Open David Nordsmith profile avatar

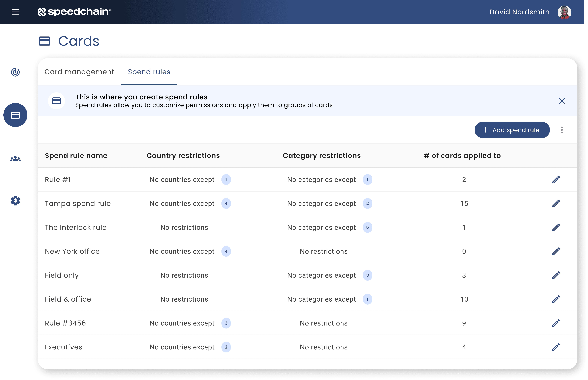[564, 12]
